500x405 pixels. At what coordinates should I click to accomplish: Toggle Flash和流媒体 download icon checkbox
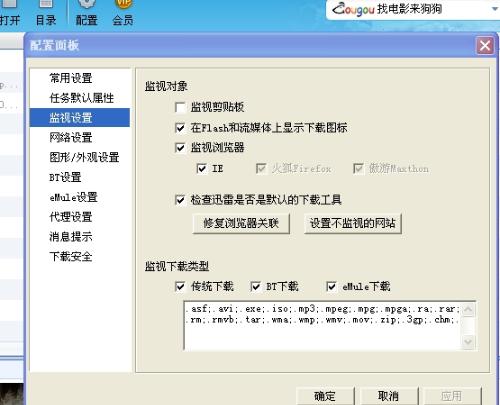tap(180, 128)
